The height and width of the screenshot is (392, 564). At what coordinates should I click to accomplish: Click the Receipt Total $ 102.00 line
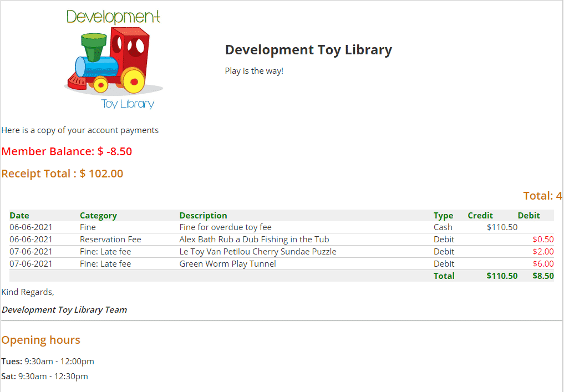(x=62, y=174)
